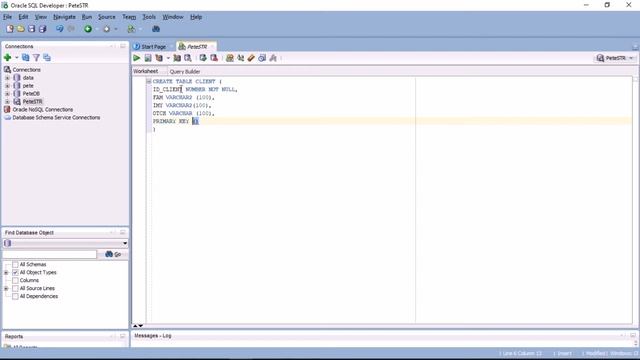
Task: Click the Clear eraser icon
Action: click(x=251, y=58)
